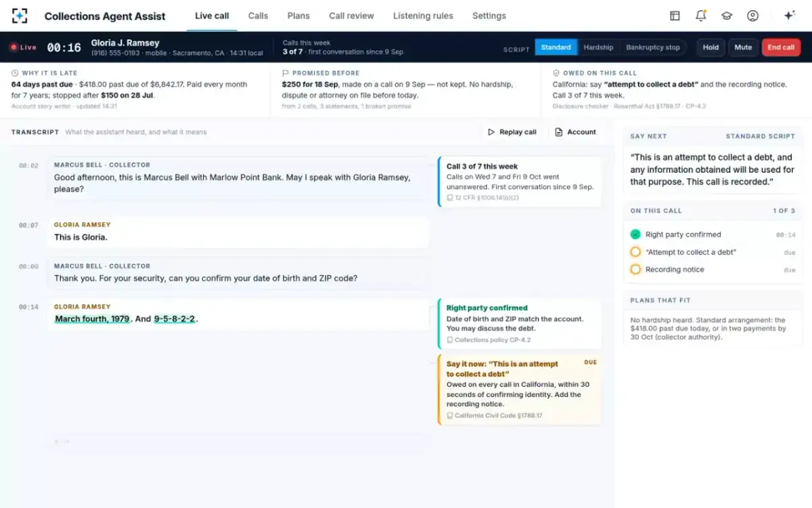Open the Collections policy CP-4.2 citation
The width and height of the screenshot is (812, 508).
(489, 340)
